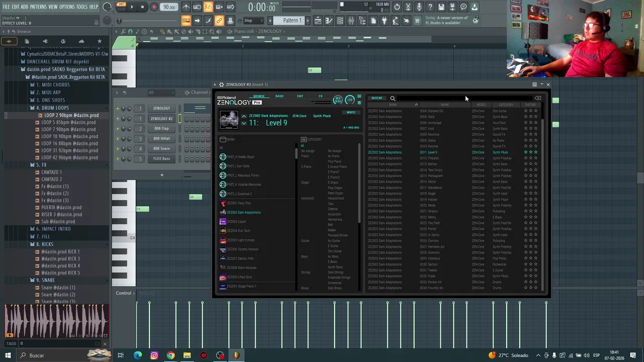
Task: Select bank ZEZ003 Liquid
Action: click(236, 222)
